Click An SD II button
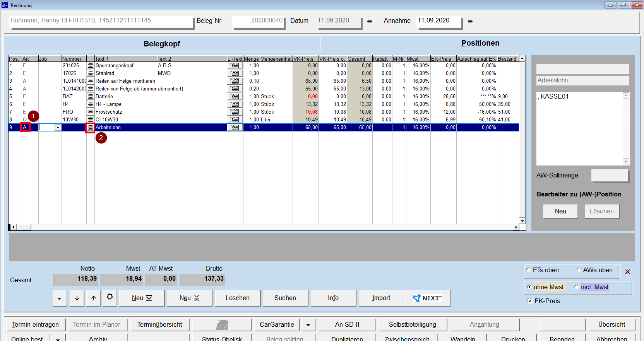This screenshot has width=644, height=341. (347, 325)
